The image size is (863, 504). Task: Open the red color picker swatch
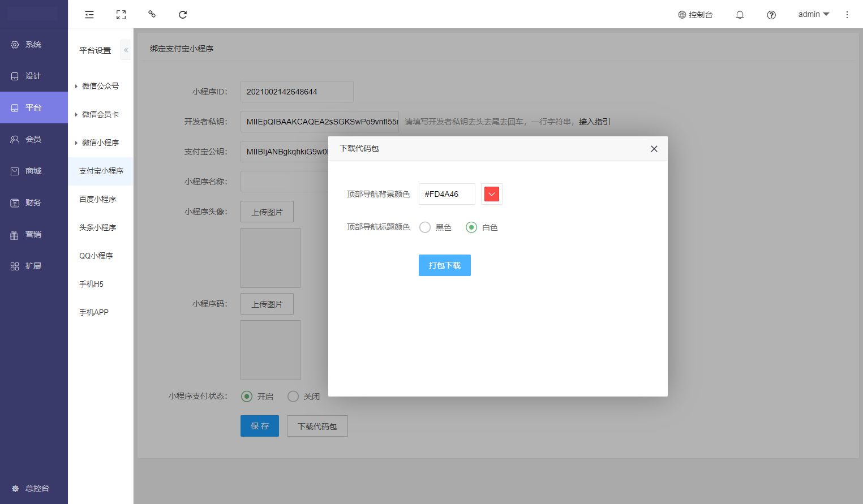coord(492,194)
